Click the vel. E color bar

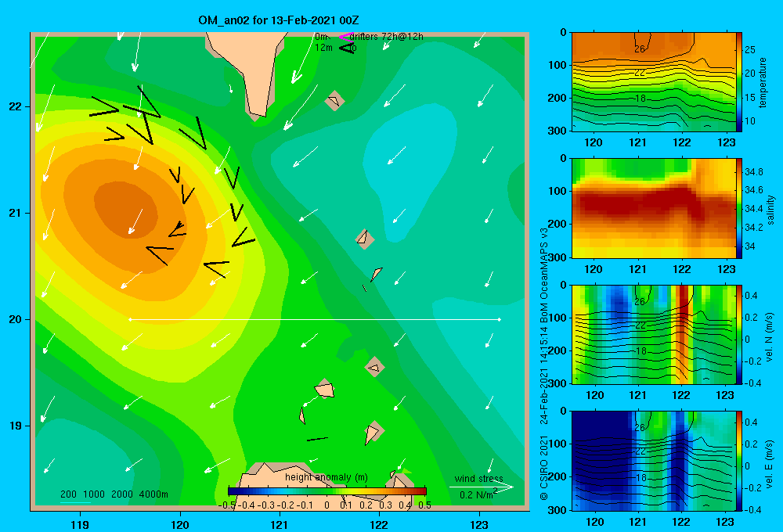pyautogui.click(x=739, y=461)
